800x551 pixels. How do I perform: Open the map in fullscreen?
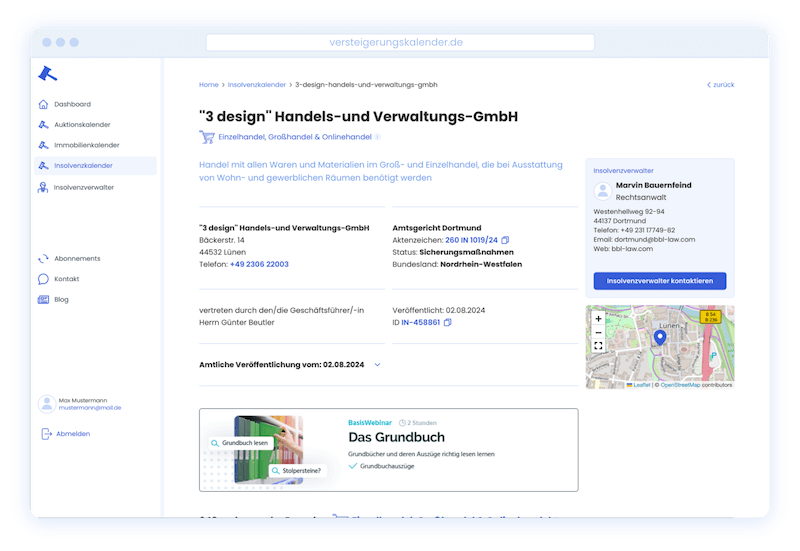point(598,346)
